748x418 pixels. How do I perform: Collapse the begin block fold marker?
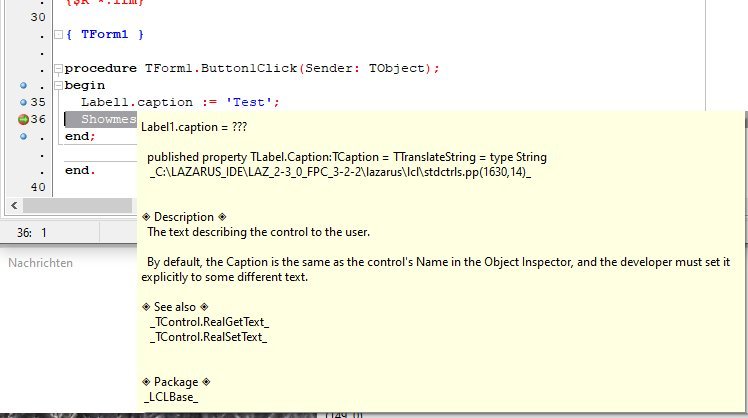(59, 85)
